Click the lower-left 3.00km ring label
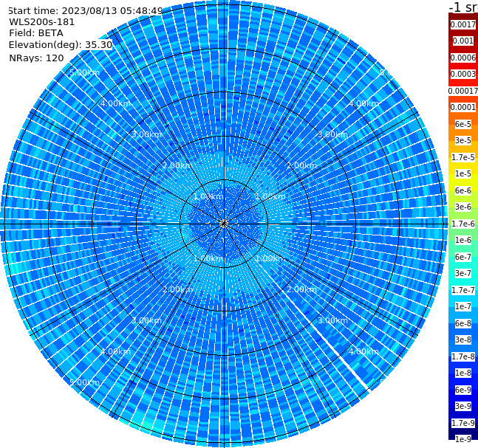Image resolution: width=478 pixels, height=448 pixels. click(146, 320)
